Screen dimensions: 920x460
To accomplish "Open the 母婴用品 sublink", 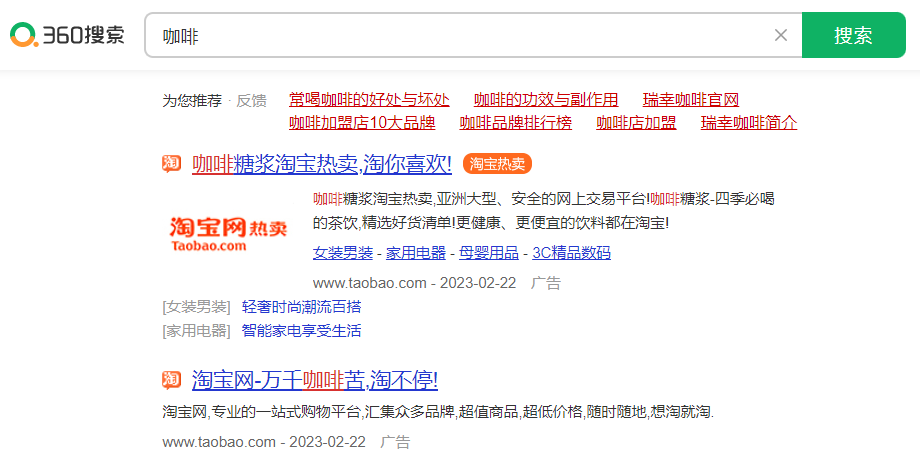I will (x=489, y=253).
